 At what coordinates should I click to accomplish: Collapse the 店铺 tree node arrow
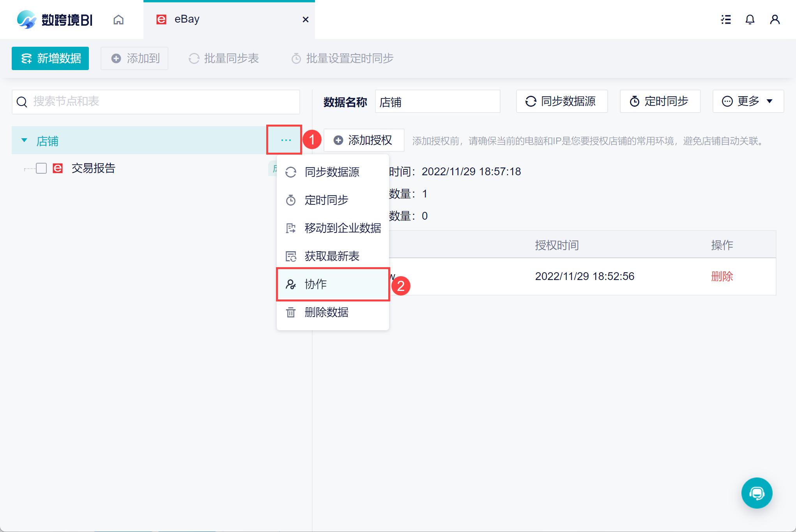coord(24,140)
